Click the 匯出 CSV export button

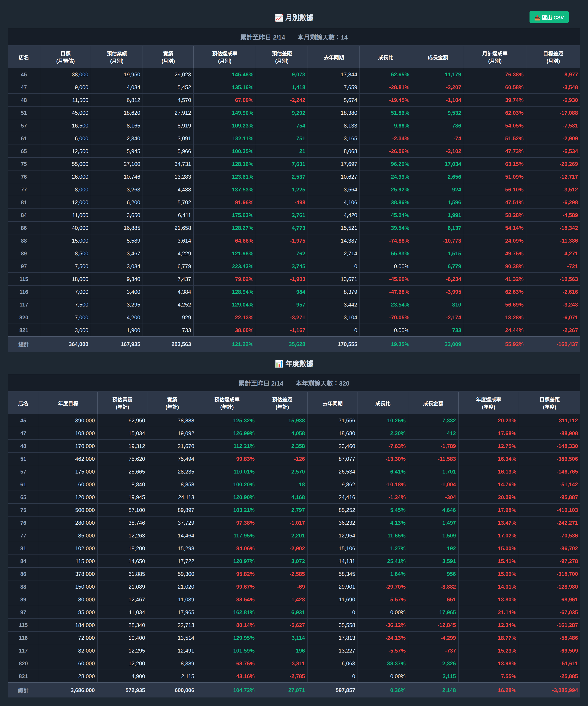tap(549, 17)
